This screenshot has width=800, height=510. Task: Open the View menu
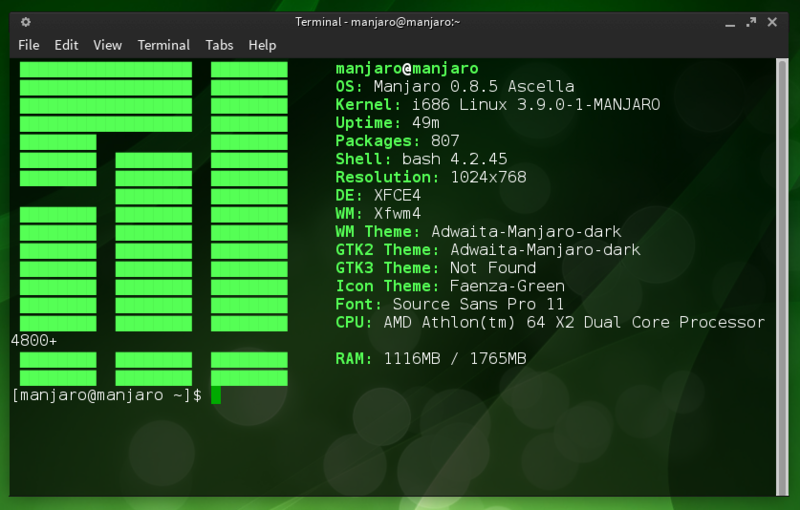point(108,45)
